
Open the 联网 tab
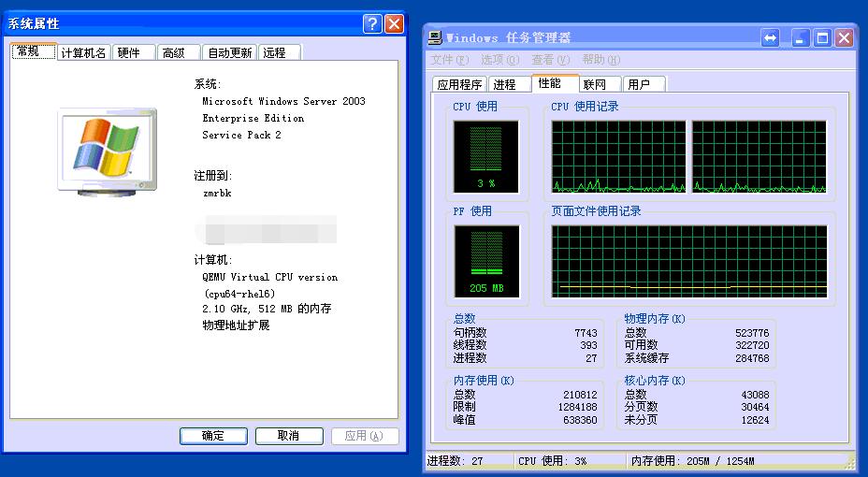point(600,84)
